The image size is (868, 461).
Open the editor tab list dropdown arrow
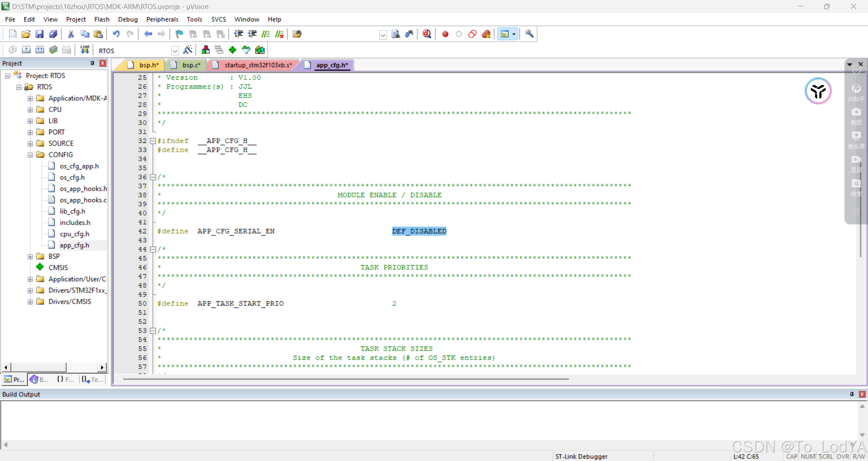click(x=849, y=65)
